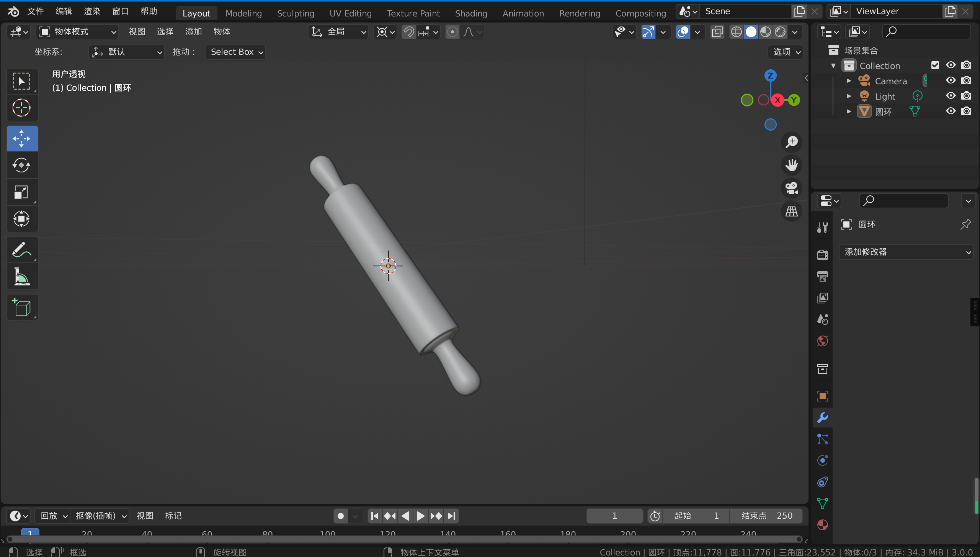Open the Material properties tab
The image size is (980, 557).
point(822,524)
